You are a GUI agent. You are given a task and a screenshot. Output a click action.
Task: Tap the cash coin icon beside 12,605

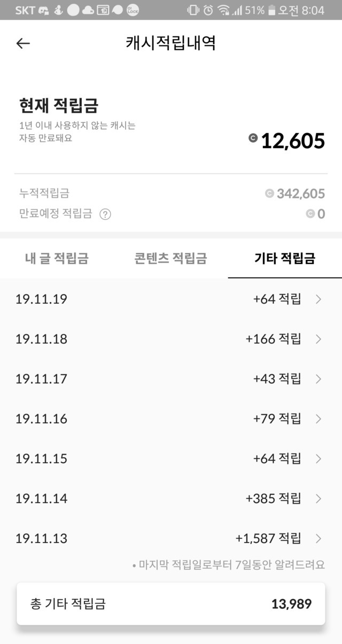pos(253,138)
